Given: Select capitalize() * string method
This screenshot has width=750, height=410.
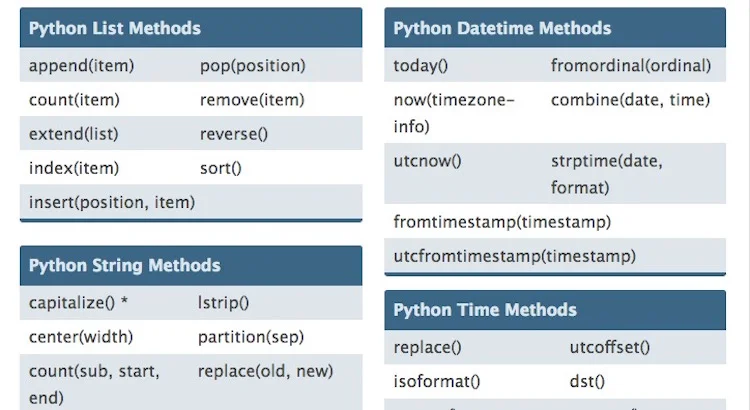Looking at the screenshot, I should click(x=78, y=302).
